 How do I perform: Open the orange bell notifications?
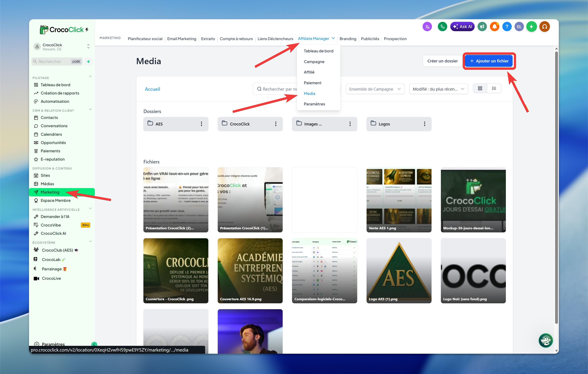click(495, 27)
